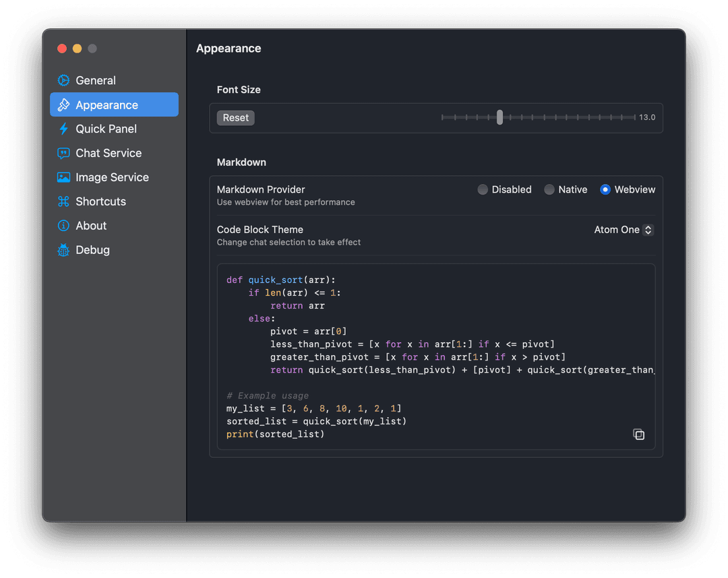Click the Debug bug icon
The height and width of the screenshot is (578, 728).
pyautogui.click(x=63, y=250)
